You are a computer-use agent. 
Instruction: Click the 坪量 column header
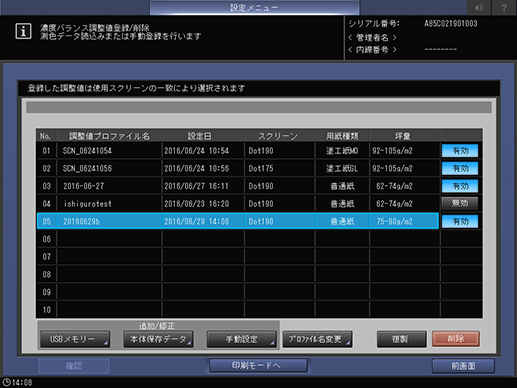coord(404,136)
